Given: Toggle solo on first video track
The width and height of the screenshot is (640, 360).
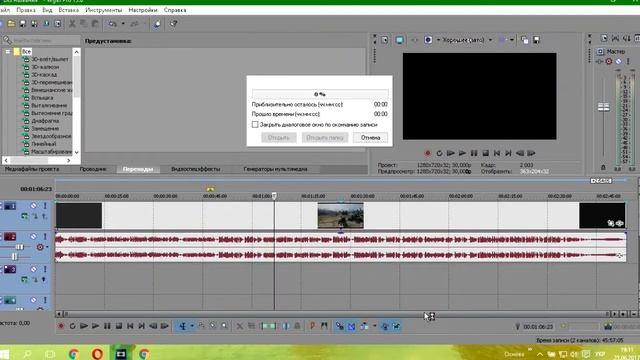Looking at the screenshot, I should [x=45, y=206].
